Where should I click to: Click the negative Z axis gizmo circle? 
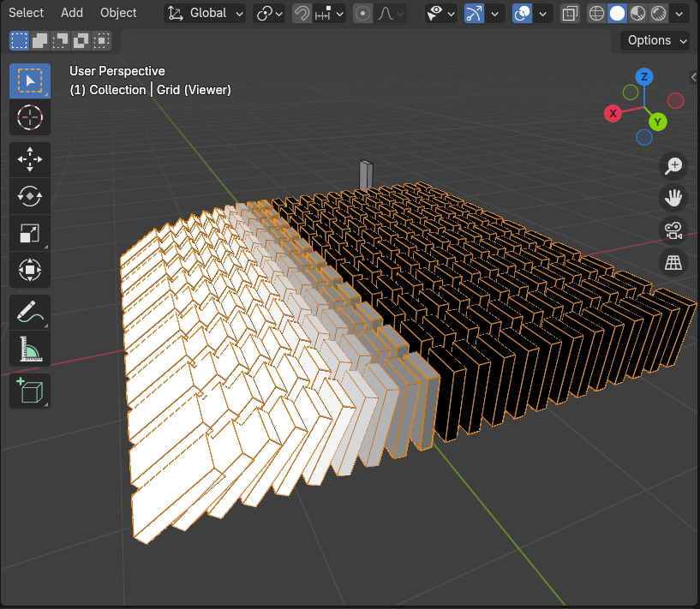pos(644,137)
